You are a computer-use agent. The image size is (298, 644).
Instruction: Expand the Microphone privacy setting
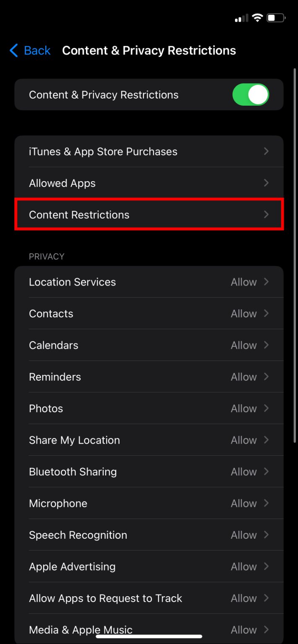point(149,503)
